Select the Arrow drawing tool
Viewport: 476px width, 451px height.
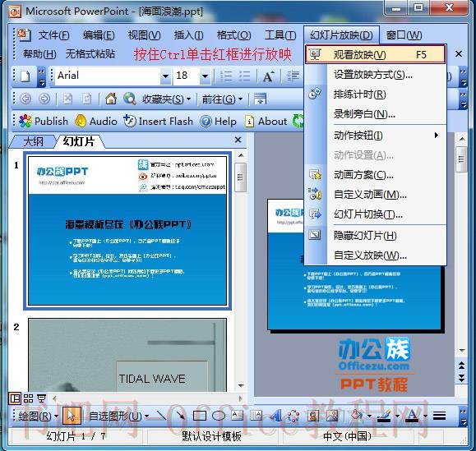point(181,415)
